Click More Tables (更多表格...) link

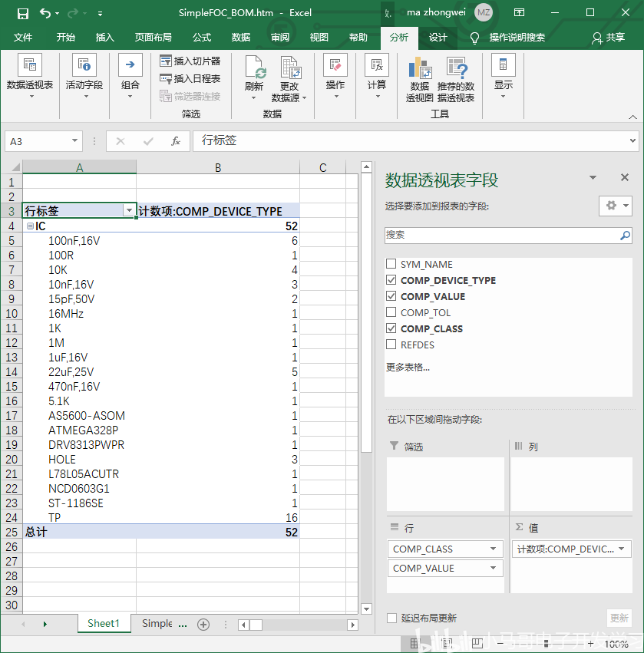coord(408,367)
